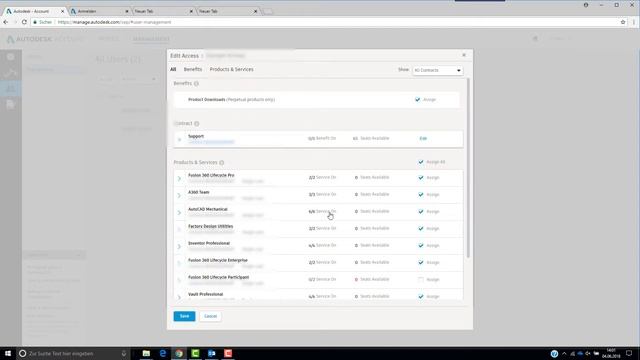Click the Vault Professional product name
Image resolution: width=640 pixels, height=360 pixels.
(205, 294)
